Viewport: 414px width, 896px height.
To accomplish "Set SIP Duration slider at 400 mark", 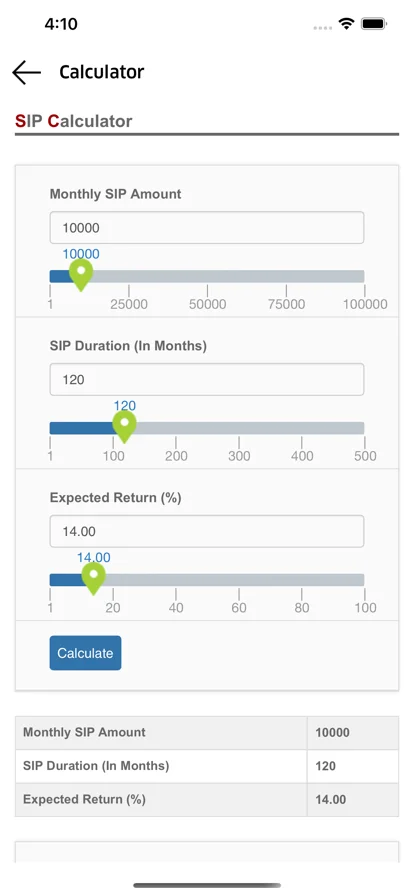I will pyautogui.click(x=302, y=428).
